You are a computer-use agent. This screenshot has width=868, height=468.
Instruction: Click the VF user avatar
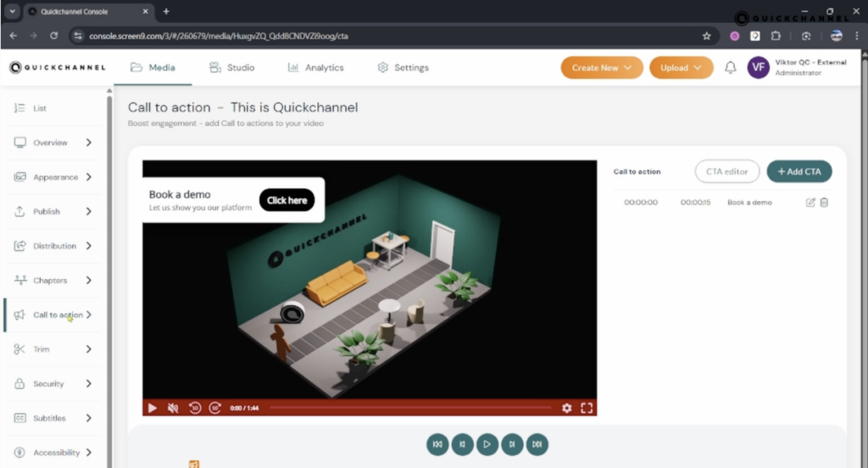(x=758, y=68)
